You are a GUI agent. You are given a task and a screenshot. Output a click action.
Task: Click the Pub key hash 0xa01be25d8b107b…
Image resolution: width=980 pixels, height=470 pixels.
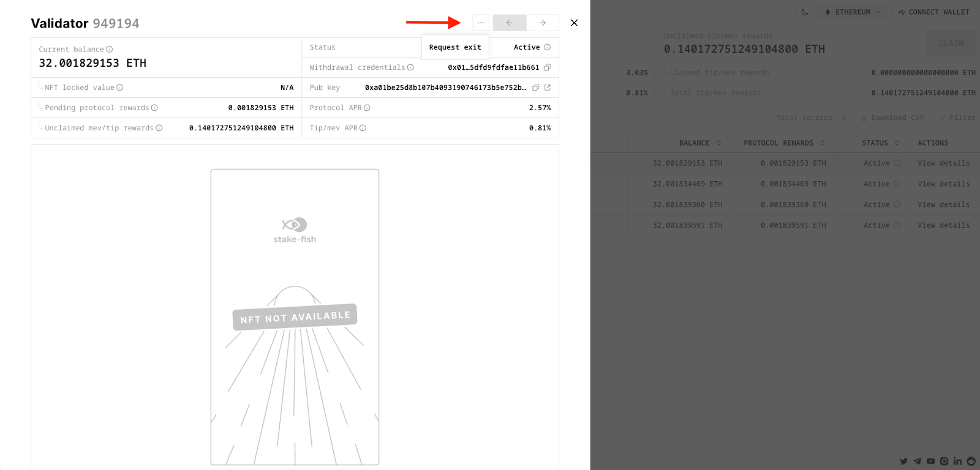[445, 88]
